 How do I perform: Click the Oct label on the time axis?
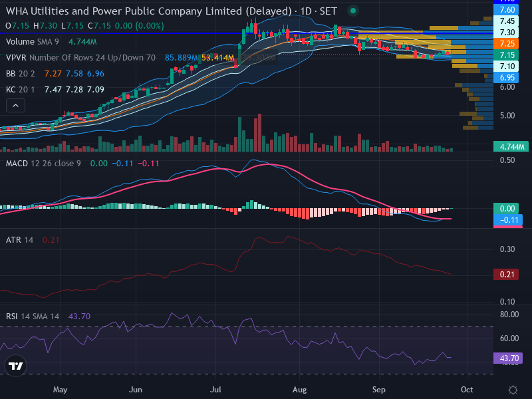[x=467, y=390]
